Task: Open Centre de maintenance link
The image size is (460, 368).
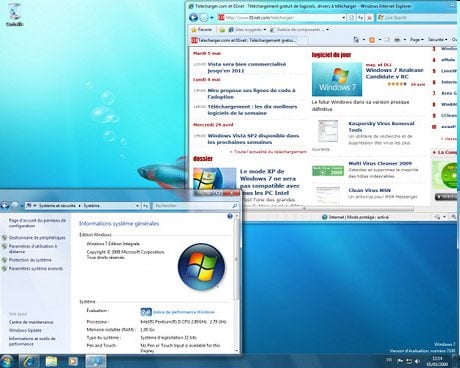Action: coord(31,322)
